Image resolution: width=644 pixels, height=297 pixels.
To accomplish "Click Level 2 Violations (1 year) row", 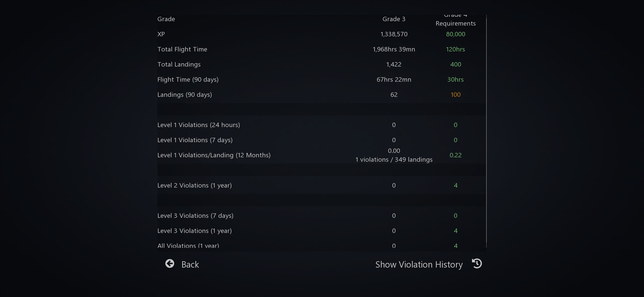I will (x=321, y=186).
